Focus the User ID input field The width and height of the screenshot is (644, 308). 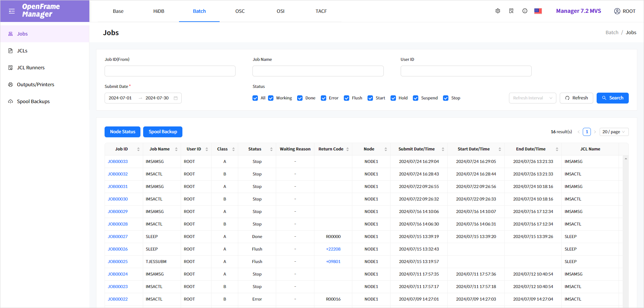click(x=466, y=71)
